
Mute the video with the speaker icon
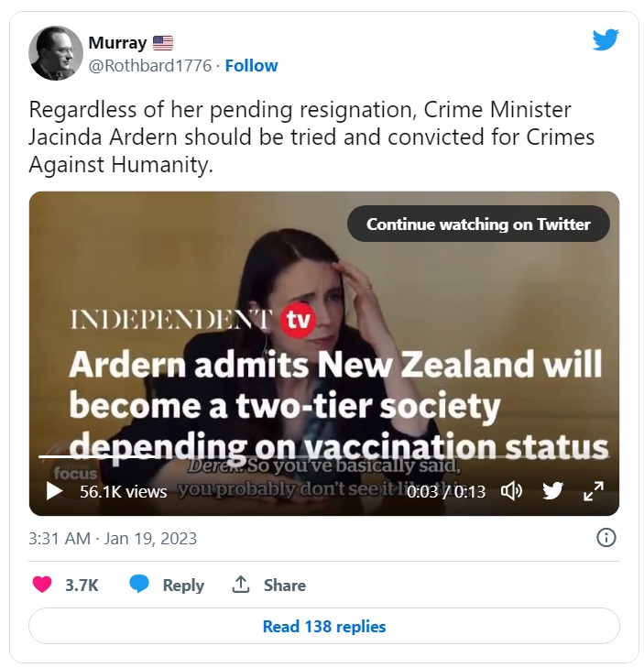tap(510, 491)
